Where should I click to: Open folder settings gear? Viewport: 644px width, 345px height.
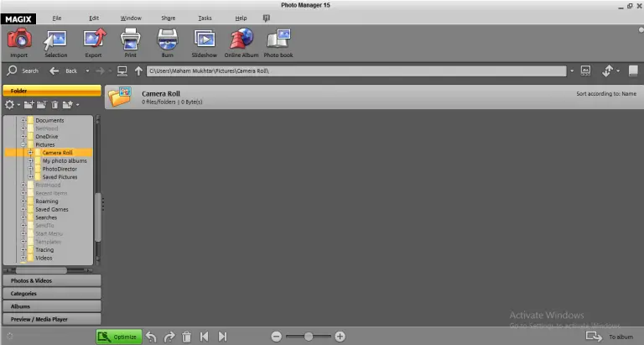pyautogui.click(x=9, y=105)
